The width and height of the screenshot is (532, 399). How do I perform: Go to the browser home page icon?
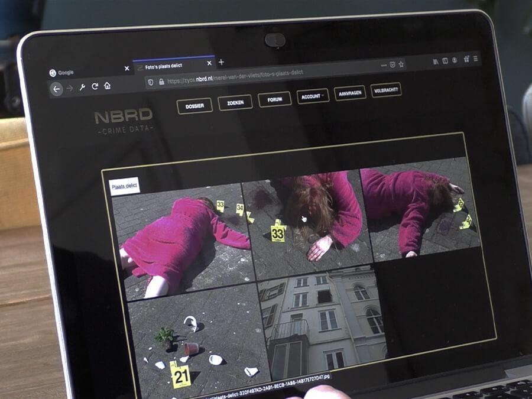point(108,86)
